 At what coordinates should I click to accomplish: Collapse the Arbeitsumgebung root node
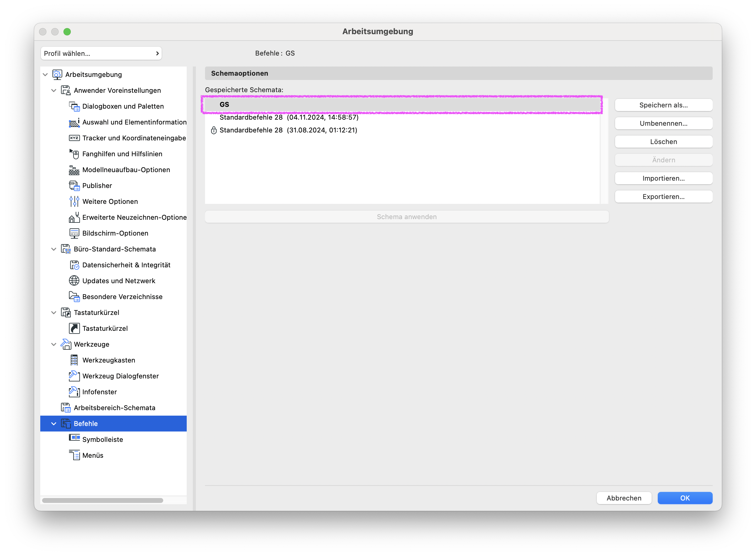pos(45,74)
